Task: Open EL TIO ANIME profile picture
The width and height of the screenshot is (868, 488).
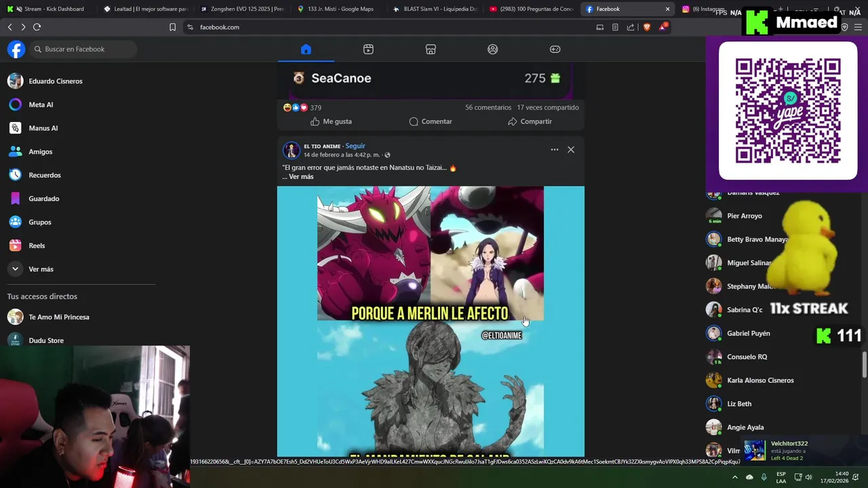Action: 292,150
